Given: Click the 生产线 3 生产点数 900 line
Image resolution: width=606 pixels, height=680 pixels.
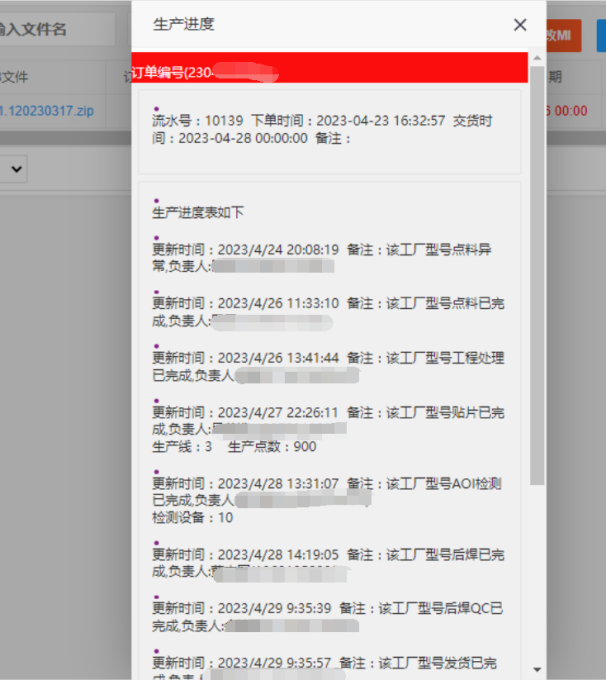Looking at the screenshot, I should [234, 446].
